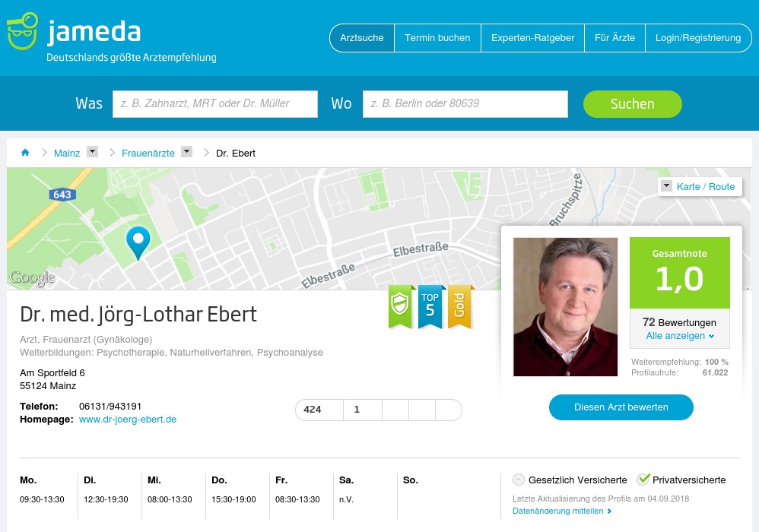Click the 424 rating counter box

319,410
